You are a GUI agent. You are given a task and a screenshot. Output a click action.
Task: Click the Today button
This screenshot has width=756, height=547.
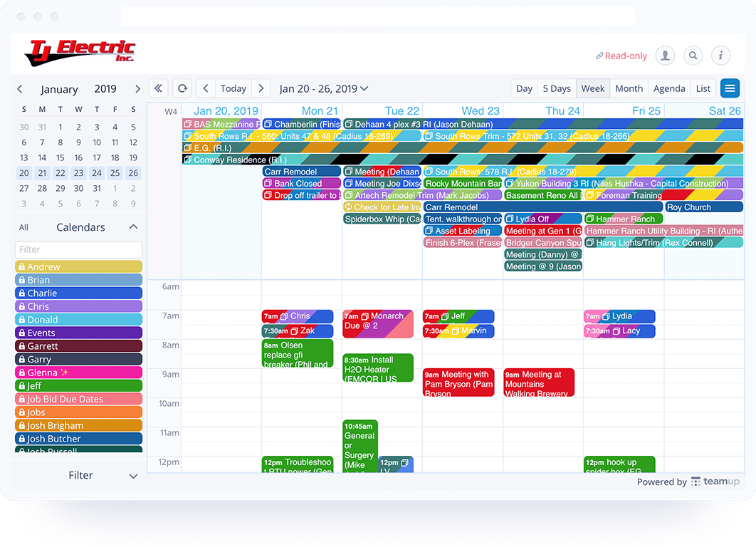pyautogui.click(x=233, y=88)
